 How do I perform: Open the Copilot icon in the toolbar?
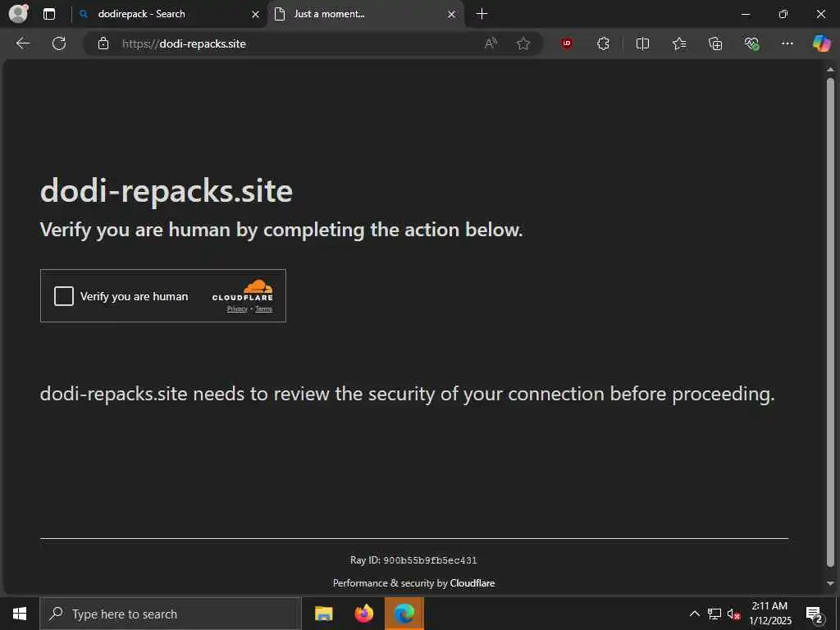821,43
